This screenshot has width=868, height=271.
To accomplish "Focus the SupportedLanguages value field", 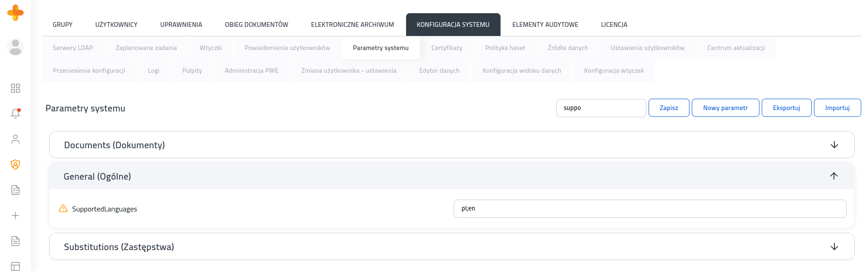I will [x=650, y=209].
